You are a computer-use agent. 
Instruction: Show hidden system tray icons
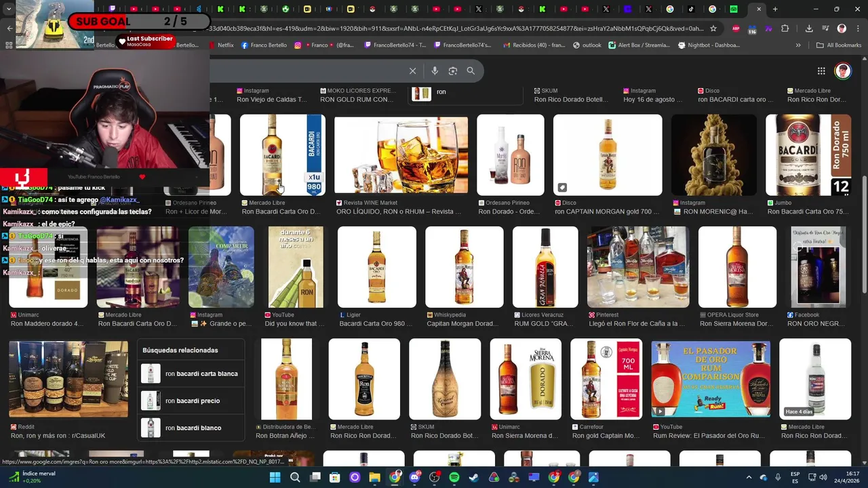tap(749, 477)
